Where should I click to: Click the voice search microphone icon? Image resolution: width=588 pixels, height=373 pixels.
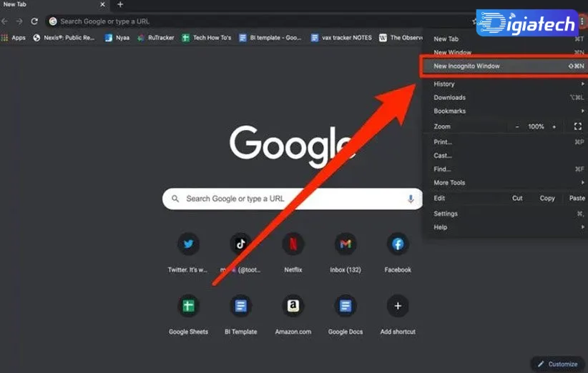pyautogui.click(x=411, y=199)
